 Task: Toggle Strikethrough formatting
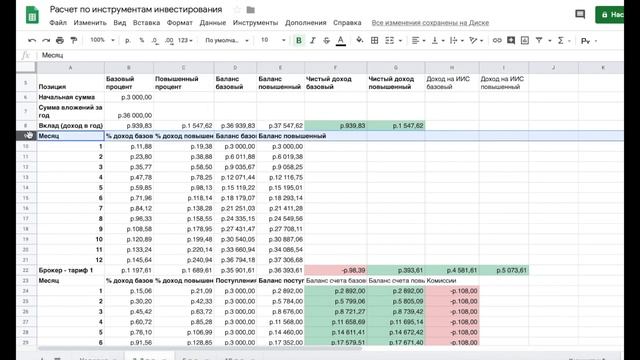point(327,40)
